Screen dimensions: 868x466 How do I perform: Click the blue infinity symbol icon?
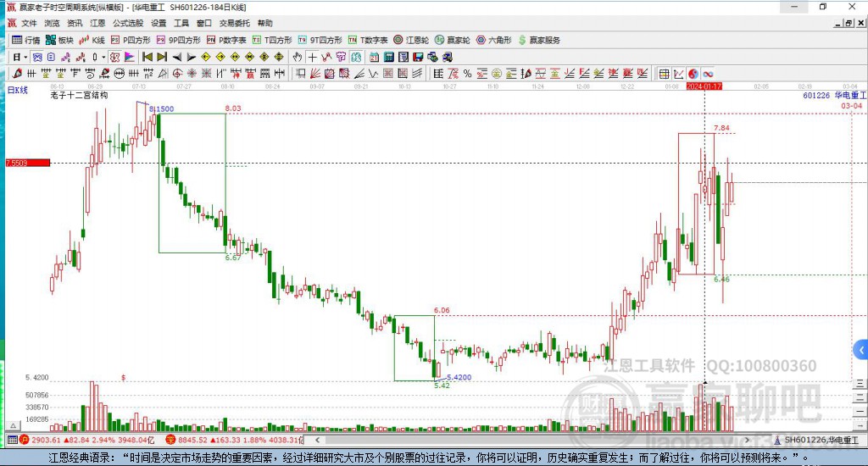(x=708, y=73)
